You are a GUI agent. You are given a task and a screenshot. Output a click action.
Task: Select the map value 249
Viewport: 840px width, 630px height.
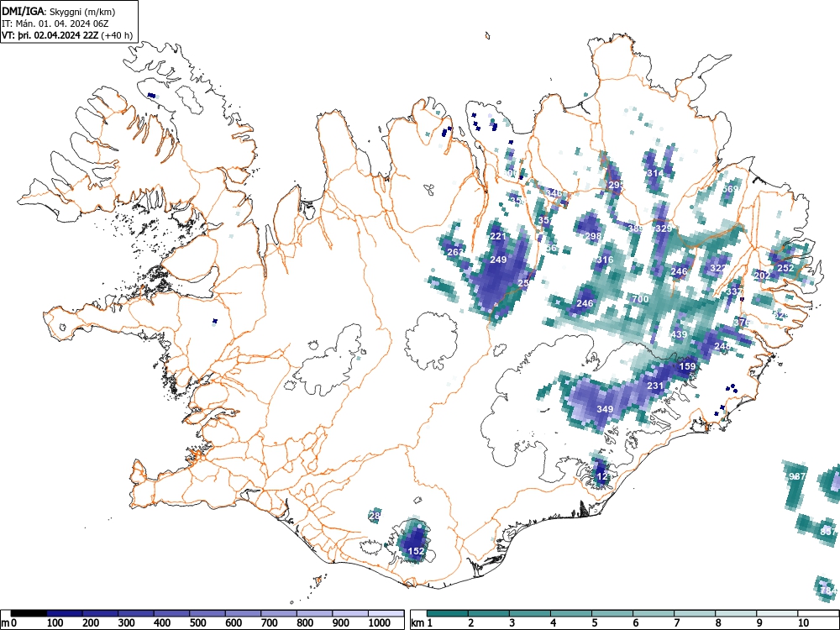pyautogui.click(x=498, y=260)
